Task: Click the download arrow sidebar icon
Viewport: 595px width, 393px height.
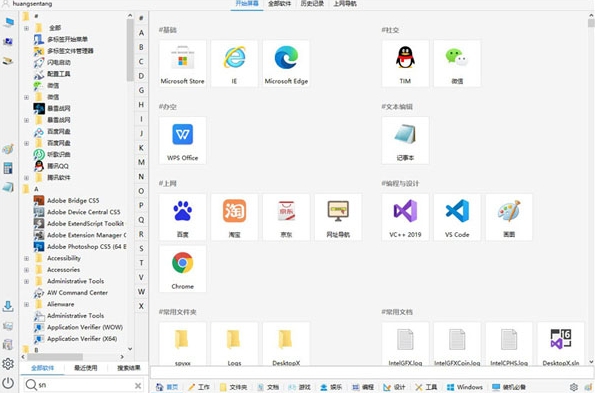Action: (8, 306)
